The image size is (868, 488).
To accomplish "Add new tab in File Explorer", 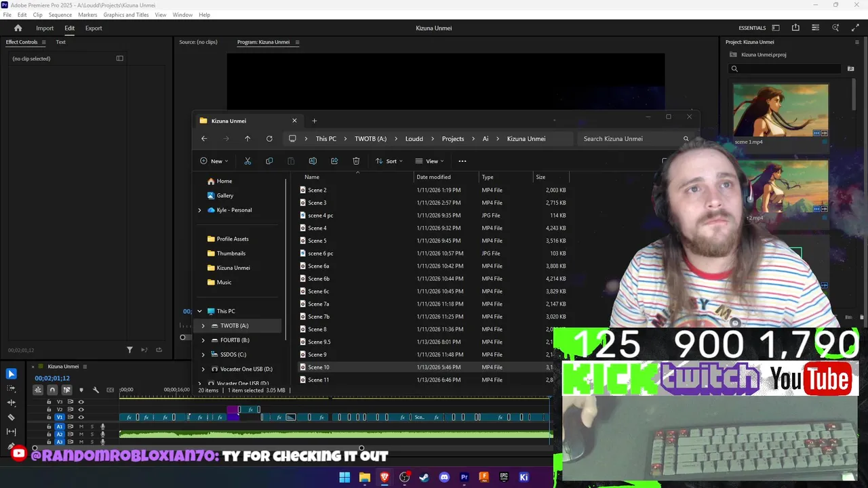I will tap(314, 121).
